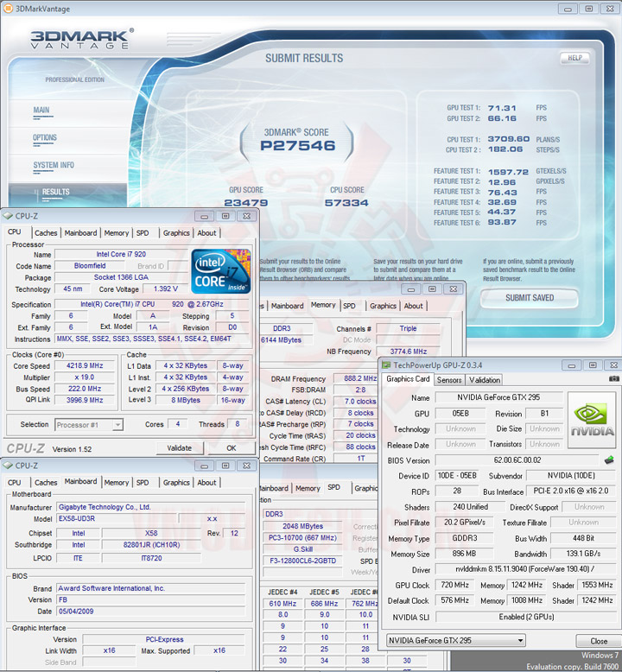Click the GPU-Z Driver field

click(x=526, y=569)
